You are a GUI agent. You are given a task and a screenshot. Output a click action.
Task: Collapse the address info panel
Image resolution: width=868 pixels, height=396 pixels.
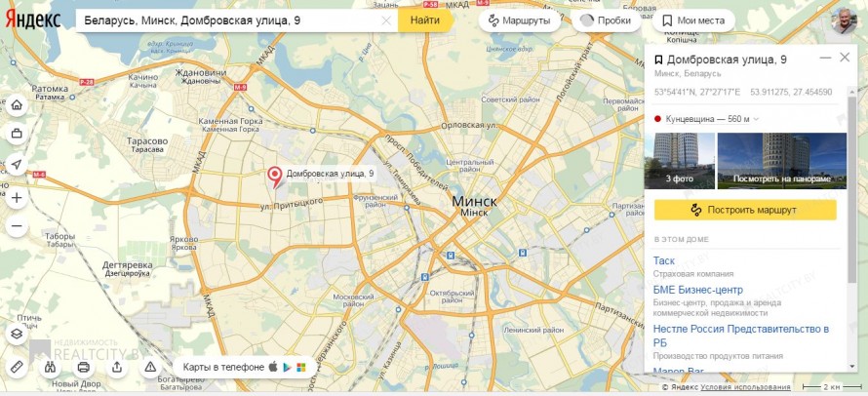(x=825, y=58)
